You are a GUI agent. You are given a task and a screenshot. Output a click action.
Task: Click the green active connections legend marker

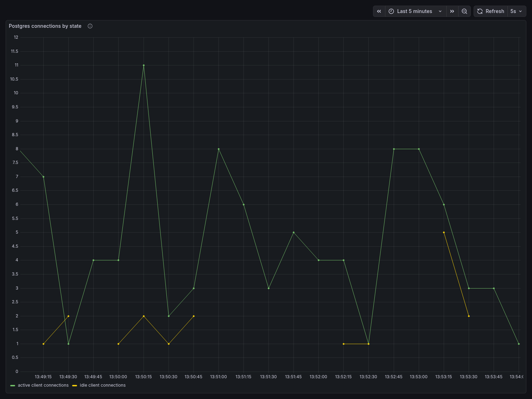pyautogui.click(x=13, y=385)
